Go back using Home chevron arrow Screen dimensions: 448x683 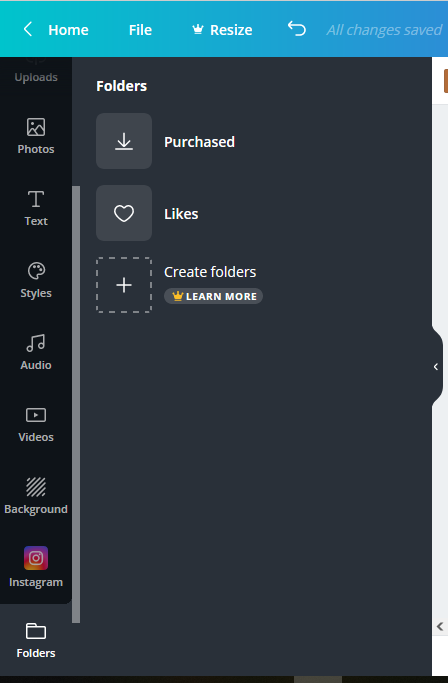[x=28, y=30]
